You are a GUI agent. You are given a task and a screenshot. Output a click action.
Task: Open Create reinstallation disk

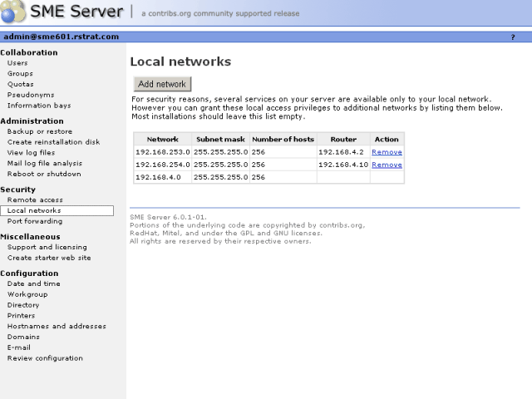[53, 142]
